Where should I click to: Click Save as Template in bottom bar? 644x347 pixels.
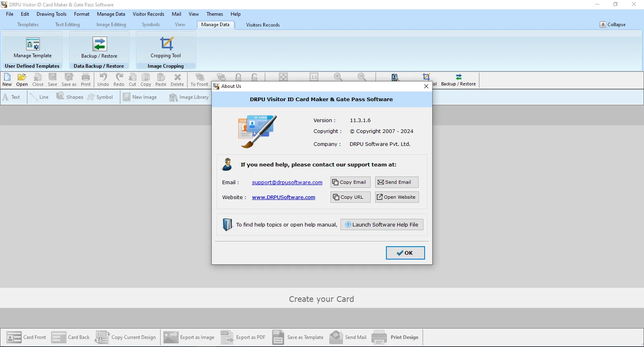tap(298, 337)
